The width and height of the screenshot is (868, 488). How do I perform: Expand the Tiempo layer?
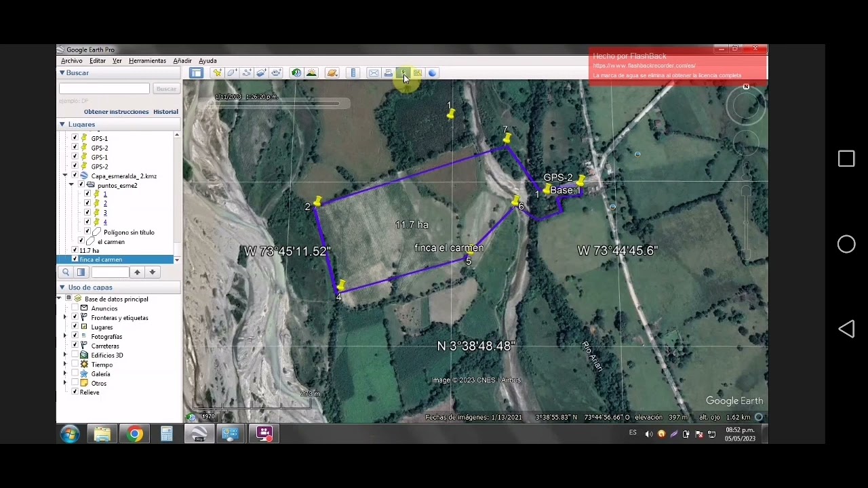65,365
